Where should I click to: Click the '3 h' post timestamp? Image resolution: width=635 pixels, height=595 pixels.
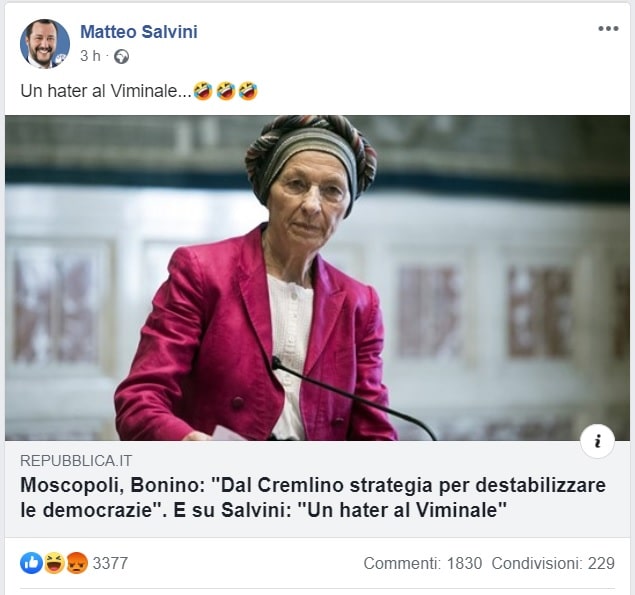[89, 57]
